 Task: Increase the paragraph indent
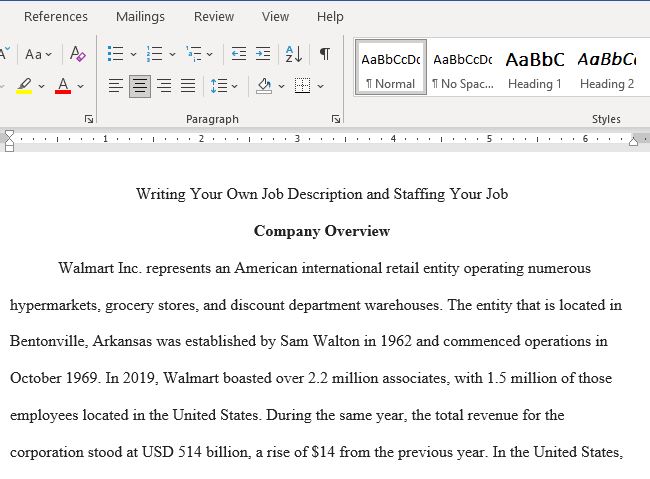tap(263, 54)
